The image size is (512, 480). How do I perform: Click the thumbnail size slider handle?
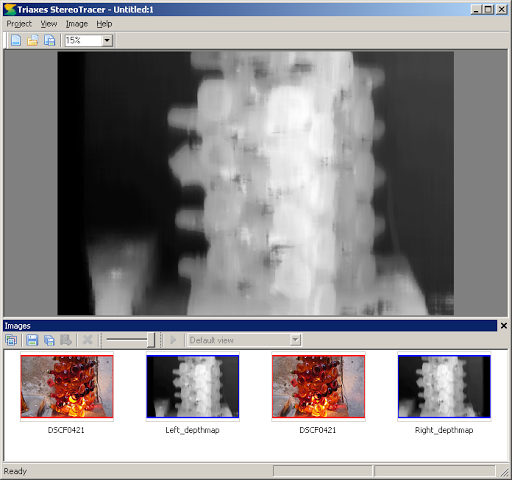coord(151,340)
